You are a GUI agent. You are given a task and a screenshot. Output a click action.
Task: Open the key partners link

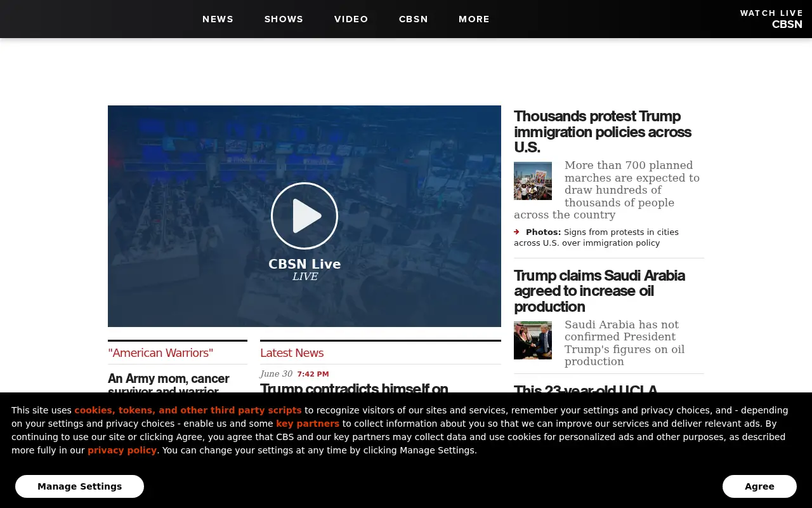(308, 424)
